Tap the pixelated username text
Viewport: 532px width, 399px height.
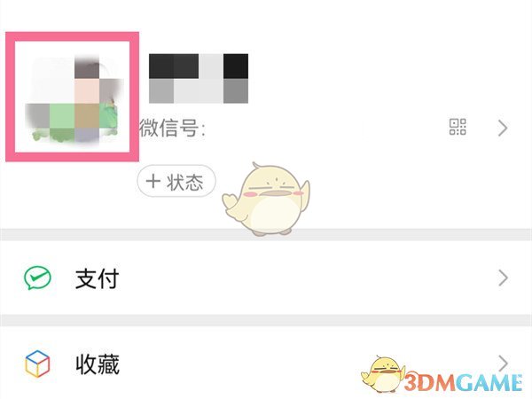[x=199, y=78]
